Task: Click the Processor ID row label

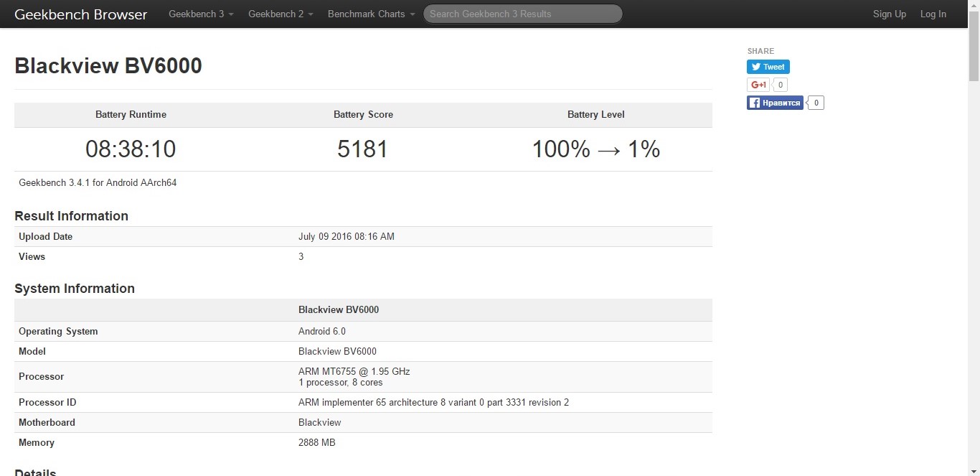Action: (47, 402)
